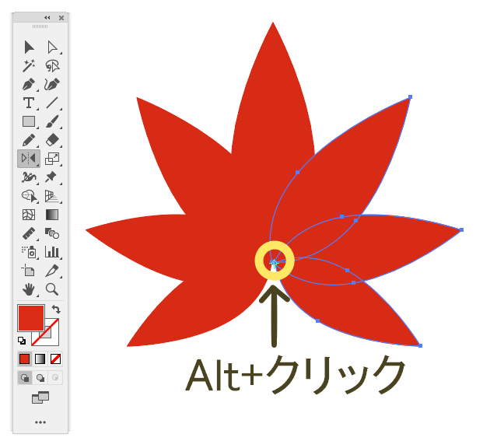
Task: Select the Scale tool
Action: (x=52, y=159)
